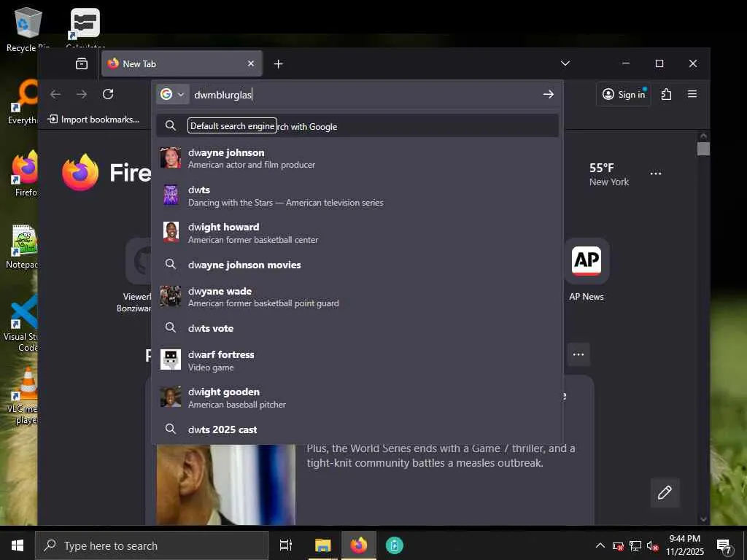Open the Extensions puzzle icon
Viewport: 747px width, 560px height.
pos(666,94)
